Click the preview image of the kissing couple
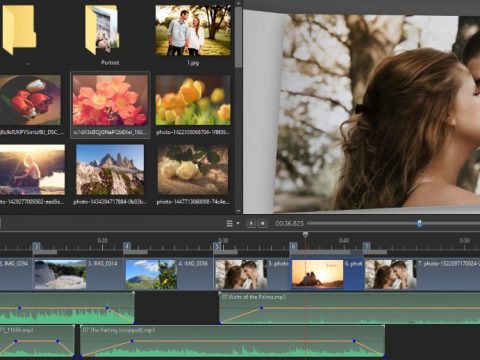This screenshot has width=480, height=360. pyautogui.click(x=377, y=112)
